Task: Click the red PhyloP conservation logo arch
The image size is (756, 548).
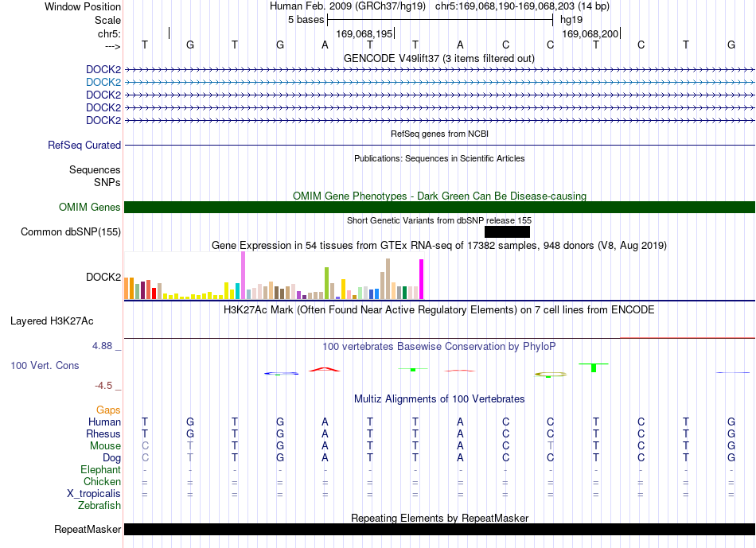Action: (x=325, y=370)
